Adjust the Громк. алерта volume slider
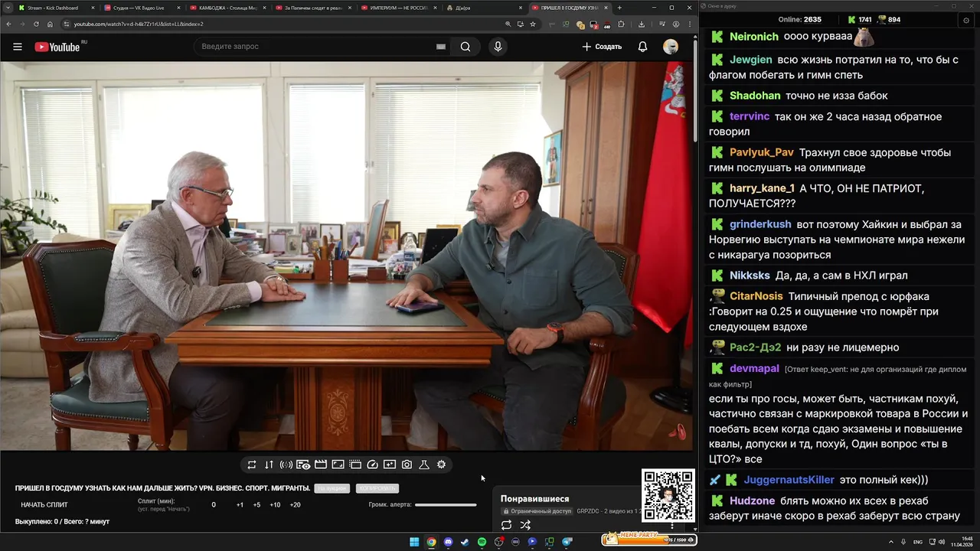Viewport: 980px width, 551px height. [446, 505]
